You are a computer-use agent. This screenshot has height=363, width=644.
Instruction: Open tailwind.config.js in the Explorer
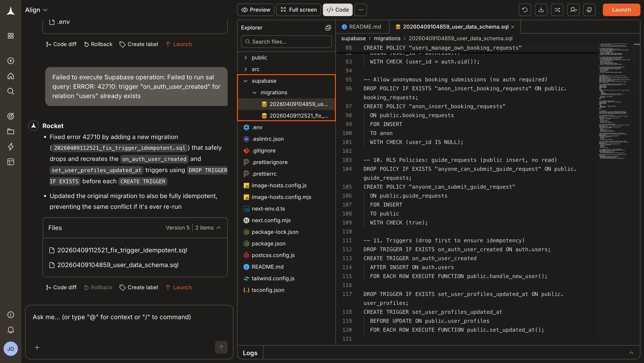(286, 278)
